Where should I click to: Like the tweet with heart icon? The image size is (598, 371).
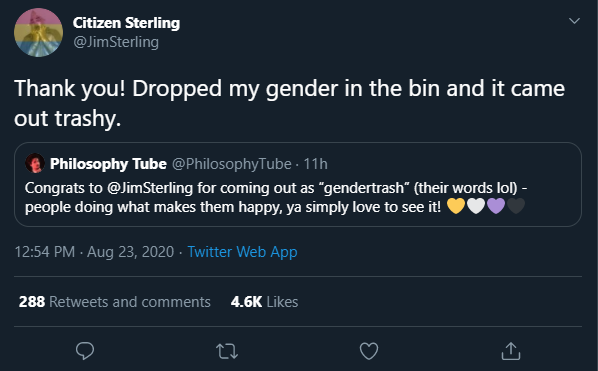(x=369, y=351)
